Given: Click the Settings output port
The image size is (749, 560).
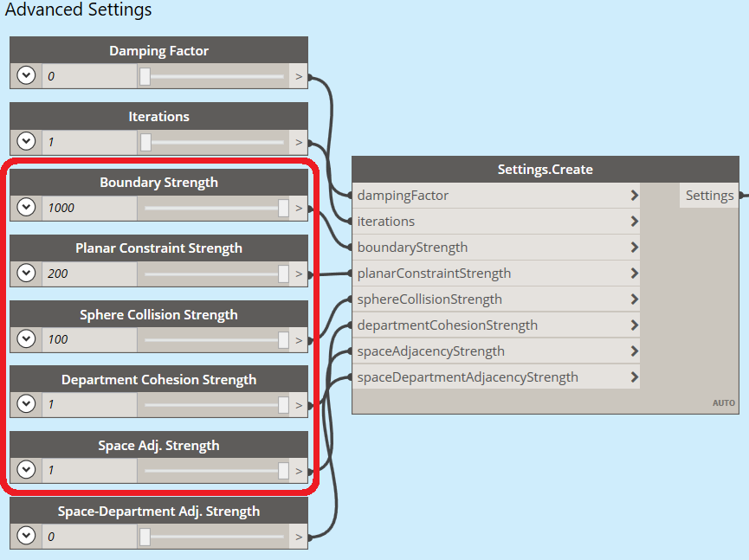Looking at the screenshot, I should (x=709, y=196).
